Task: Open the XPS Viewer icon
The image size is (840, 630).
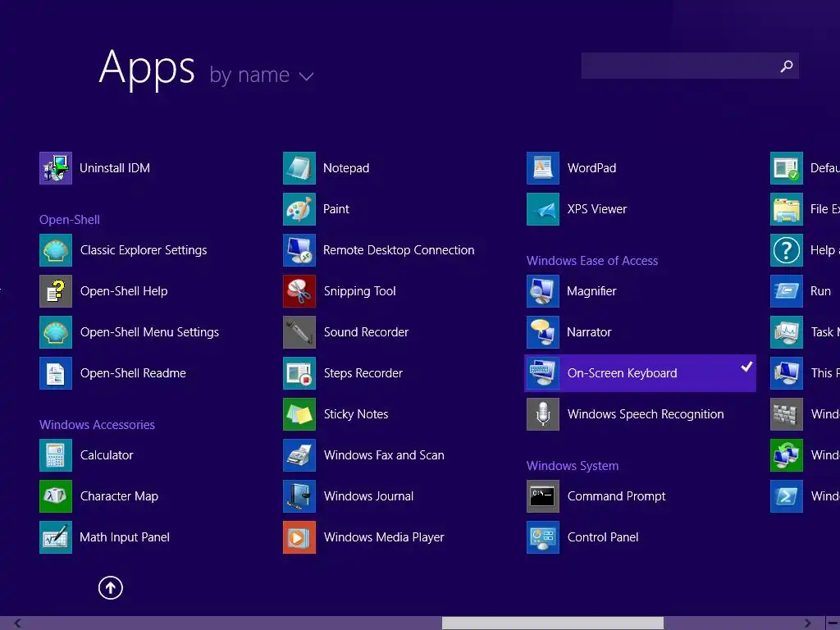Action: [543, 209]
